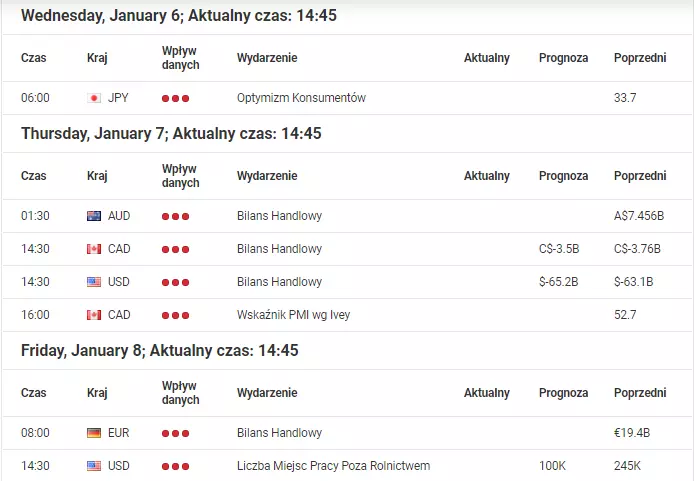Click the Prognoza column header under Thursday
This screenshot has height=481, width=694.
[563, 176]
